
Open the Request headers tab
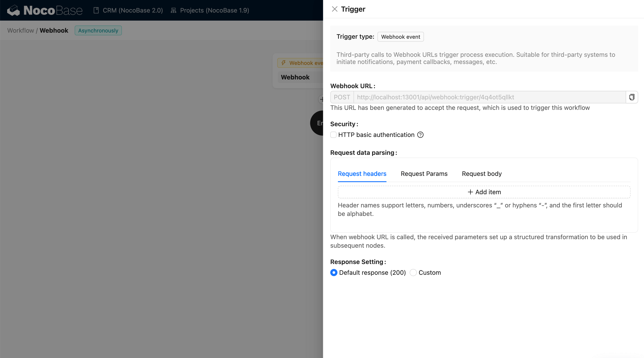click(362, 174)
